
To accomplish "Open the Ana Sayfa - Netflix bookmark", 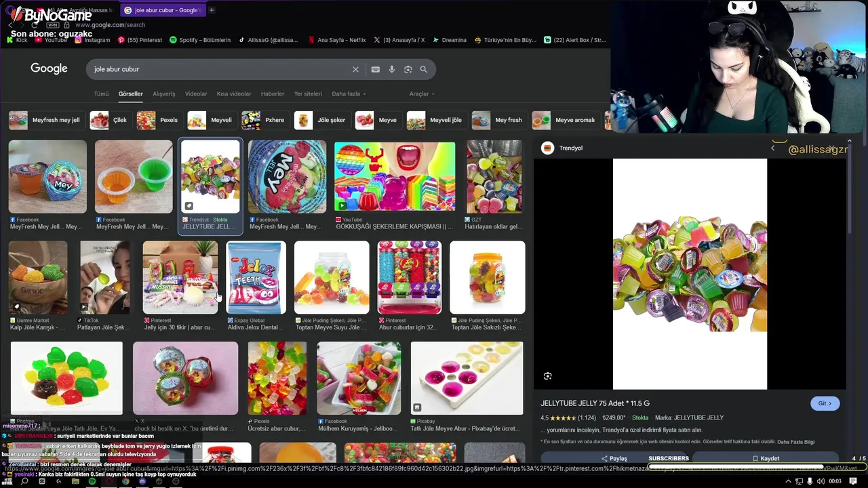I will [336, 40].
